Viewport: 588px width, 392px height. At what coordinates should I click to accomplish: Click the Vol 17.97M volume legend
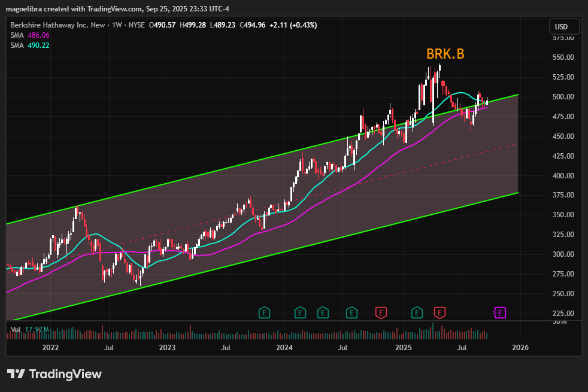point(29,329)
